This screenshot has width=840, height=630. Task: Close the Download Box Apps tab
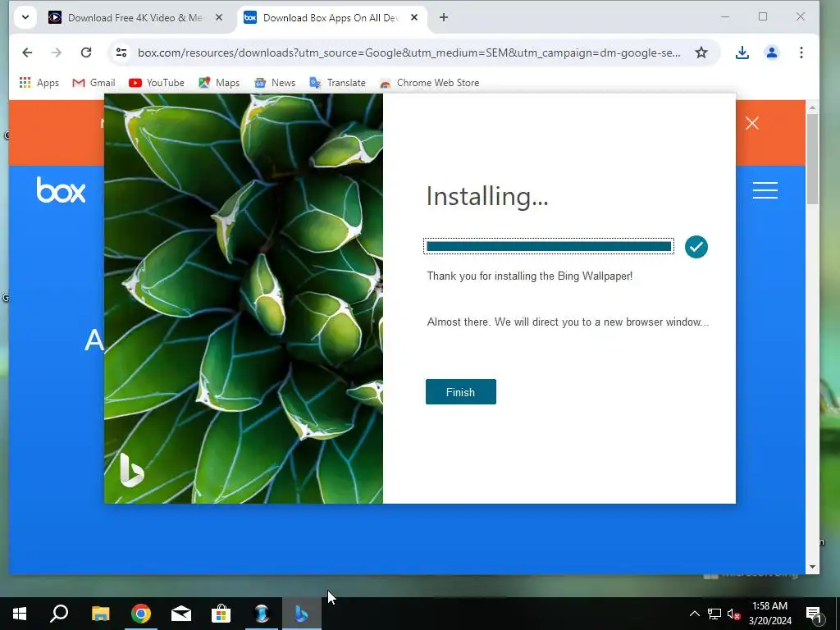[414, 17]
